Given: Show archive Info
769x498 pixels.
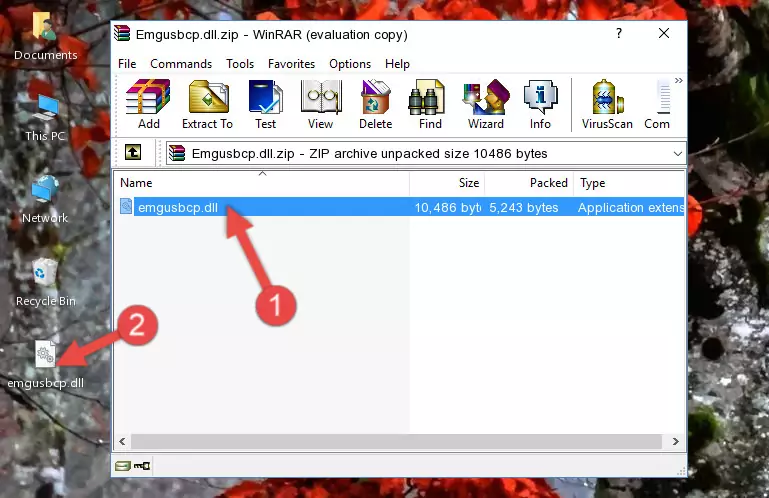Looking at the screenshot, I should click(x=540, y=104).
